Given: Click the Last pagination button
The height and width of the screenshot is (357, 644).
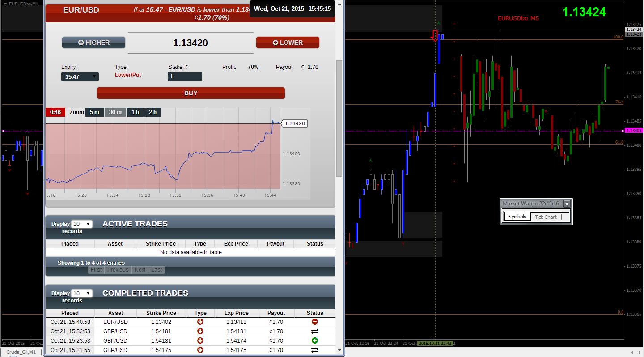Looking at the screenshot, I should 157,270.
